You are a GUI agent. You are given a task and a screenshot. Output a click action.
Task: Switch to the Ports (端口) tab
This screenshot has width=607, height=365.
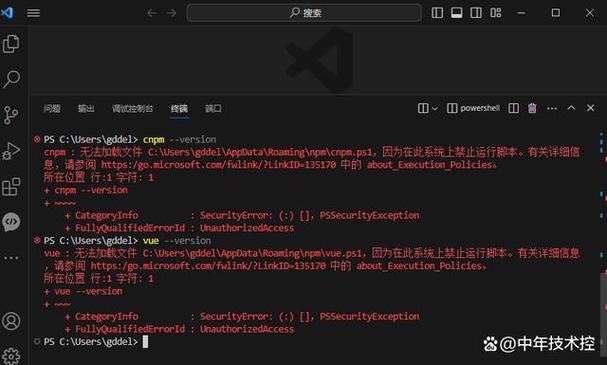[213, 108]
